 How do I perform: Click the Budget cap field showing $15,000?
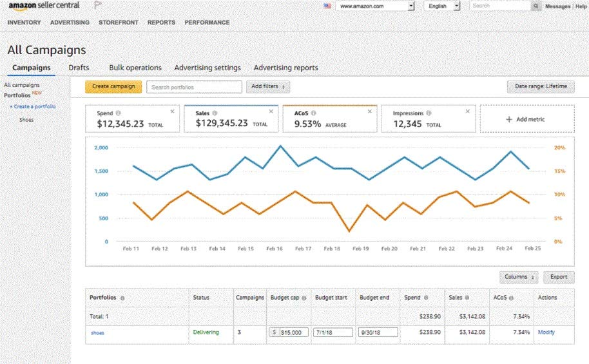click(x=293, y=332)
